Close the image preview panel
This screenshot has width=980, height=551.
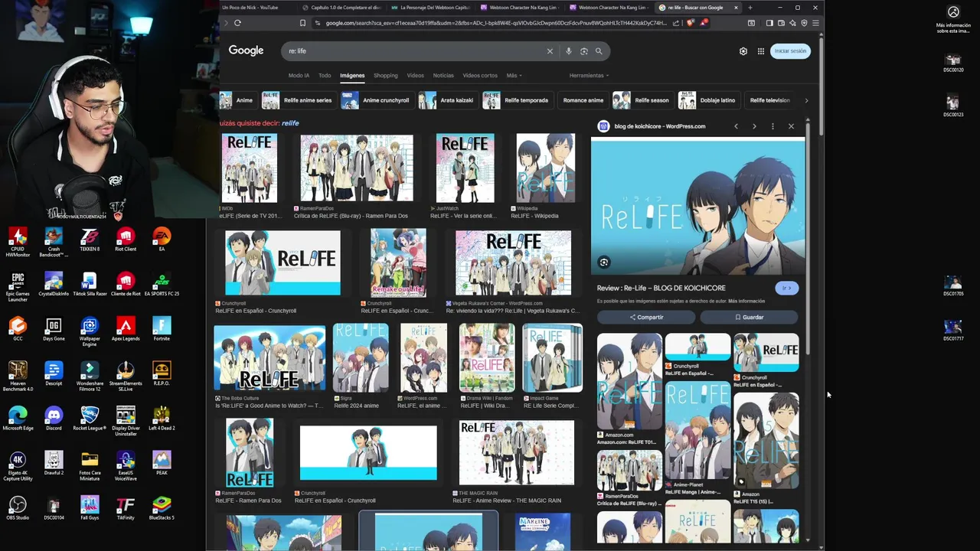pyautogui.click(x=791, y=126)
